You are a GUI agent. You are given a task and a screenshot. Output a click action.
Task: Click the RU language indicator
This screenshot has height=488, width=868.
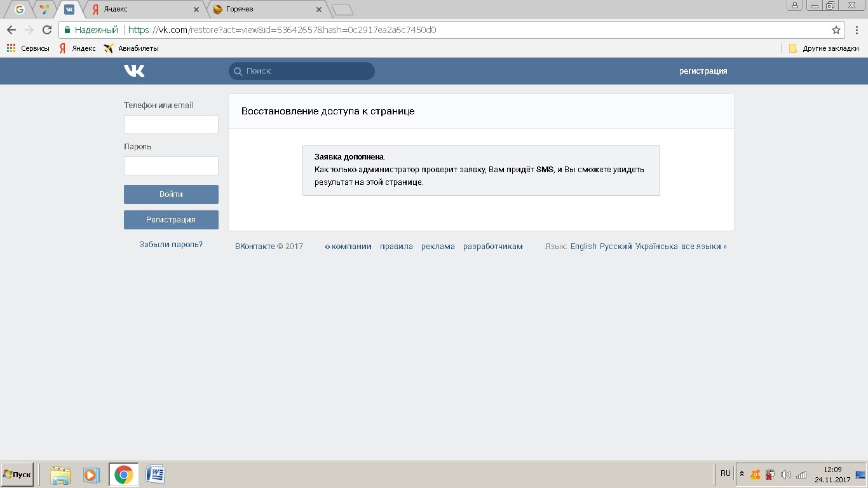[x=725, y=473]
